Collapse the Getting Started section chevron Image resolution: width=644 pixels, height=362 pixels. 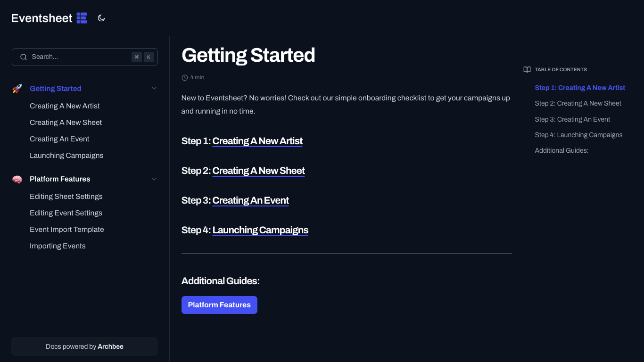pos(154,88)
